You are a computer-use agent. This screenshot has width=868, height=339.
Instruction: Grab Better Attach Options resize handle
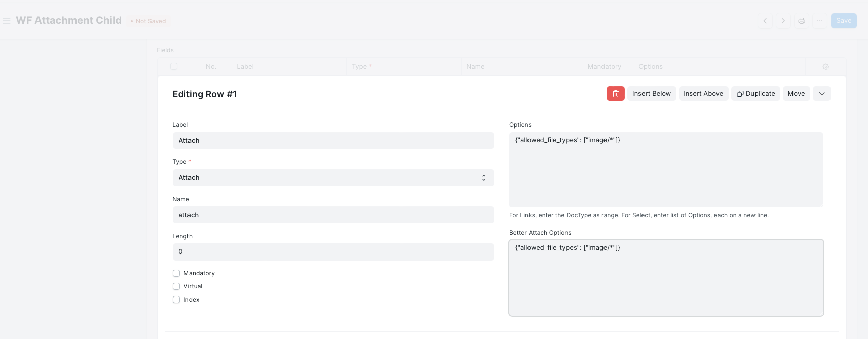coord(821,313)
